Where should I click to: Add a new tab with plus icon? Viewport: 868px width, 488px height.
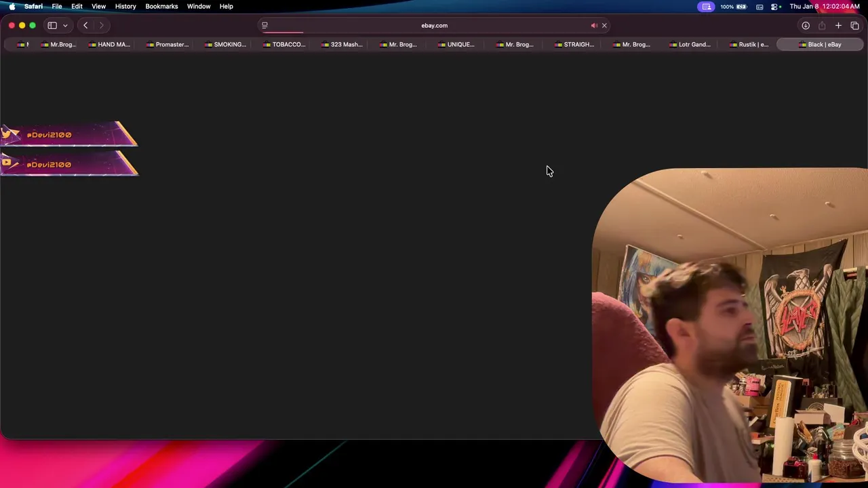838,25
